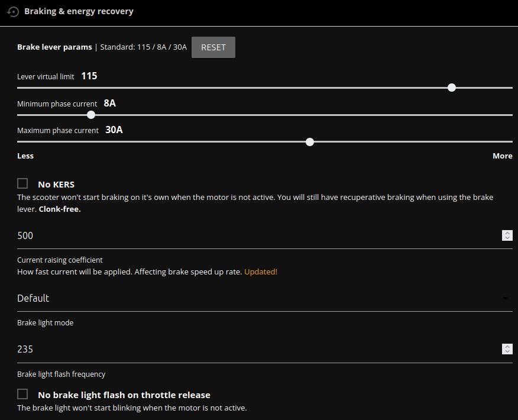Image resolution: width=518 pixels, height=420 pixels.
Task: Enable the No KERS checkbox
Action: pos(22,183)
